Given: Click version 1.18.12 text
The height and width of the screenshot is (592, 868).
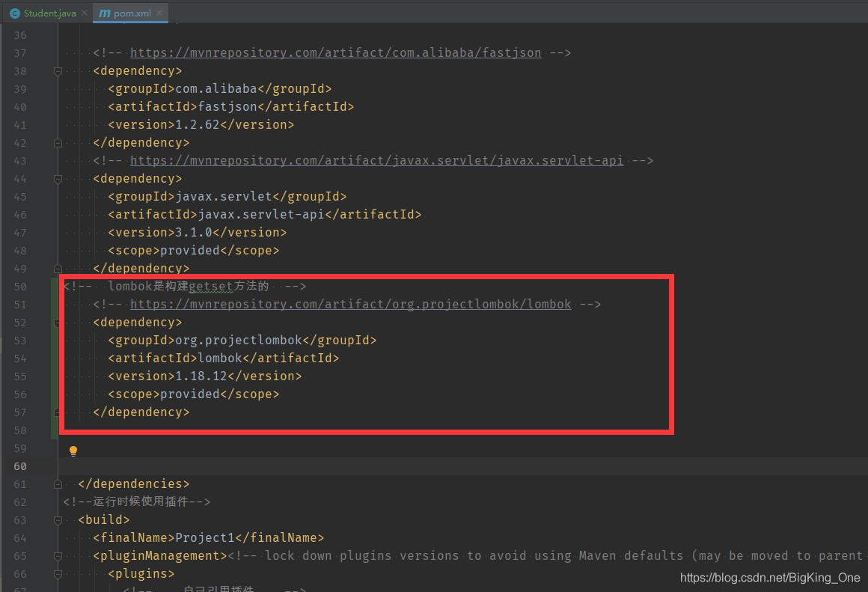Looking at the screenshot, I should 201,376.
